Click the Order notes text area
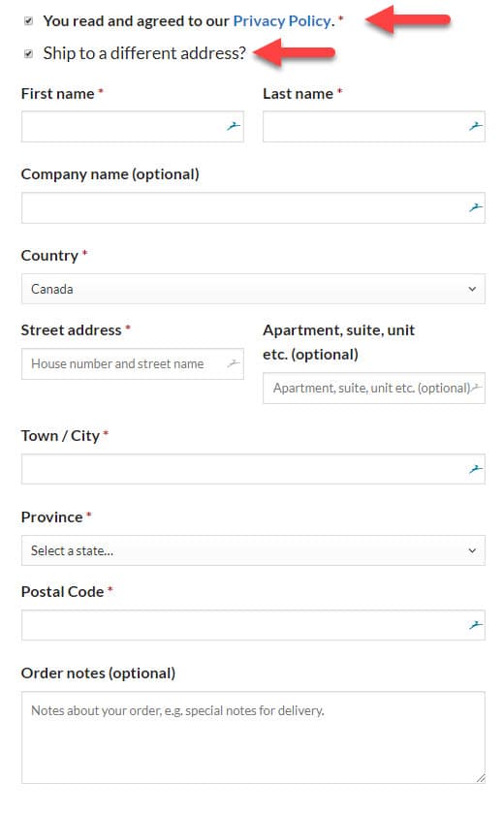This screenshot has height=813, width=504. pos(253,737)
